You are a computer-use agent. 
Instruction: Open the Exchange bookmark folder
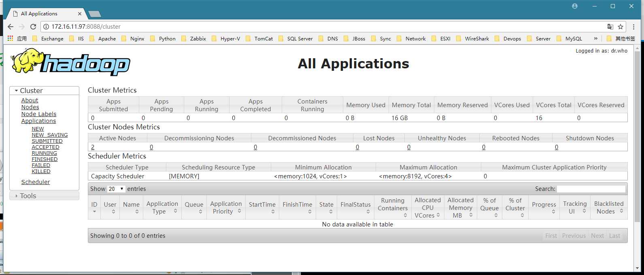[x=48, y=38]
